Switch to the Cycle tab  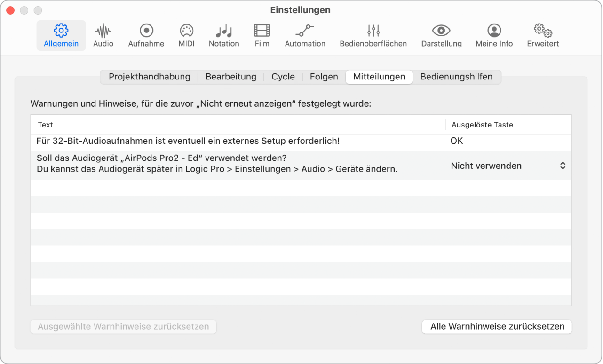point(283,77)
